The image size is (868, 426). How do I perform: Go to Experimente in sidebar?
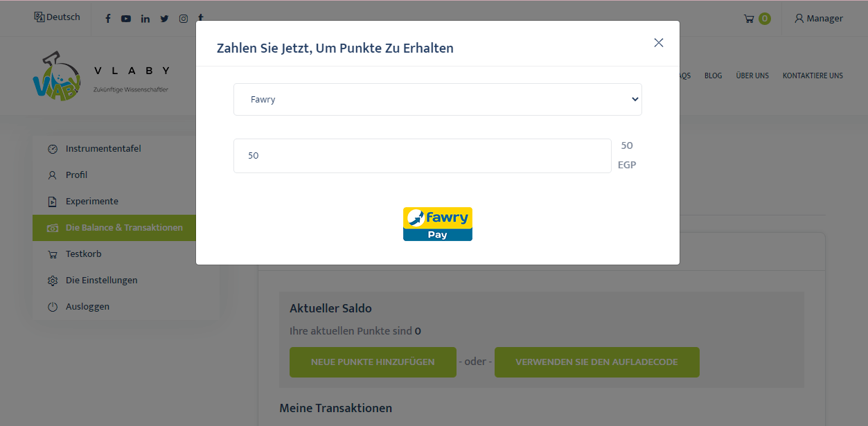[x=91, y=202]
